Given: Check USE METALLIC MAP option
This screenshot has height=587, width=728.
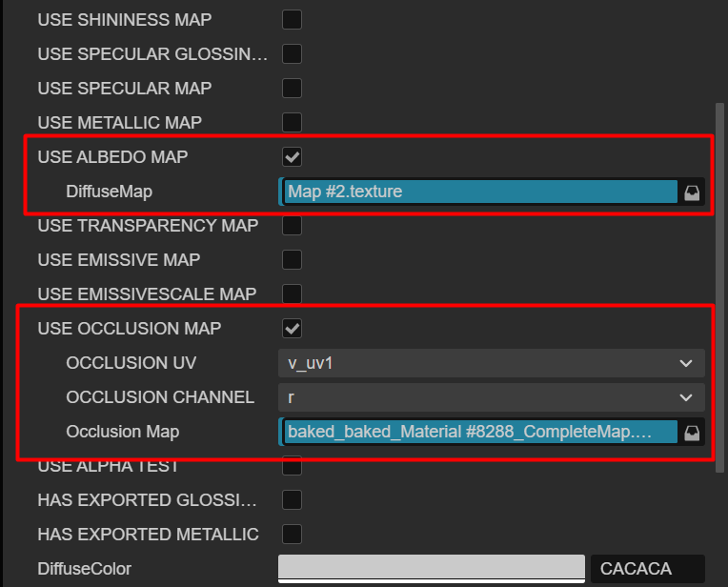Looking at the screenshot, I should 292,123.
